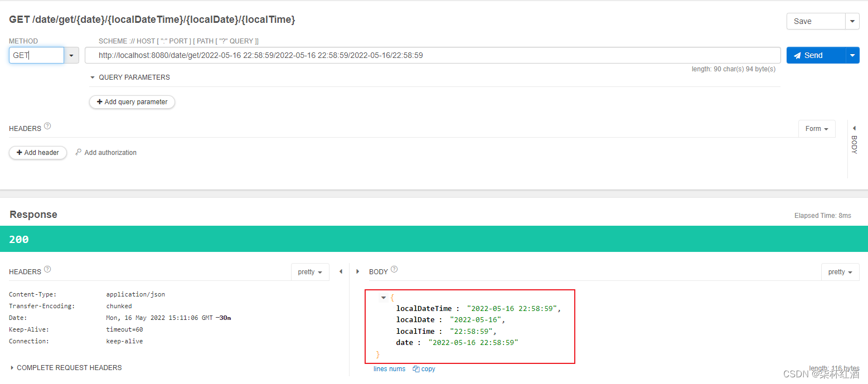Screen dimensions: 868x384
Task: Collapse the JSON root object in response
Action: (383, 297)
